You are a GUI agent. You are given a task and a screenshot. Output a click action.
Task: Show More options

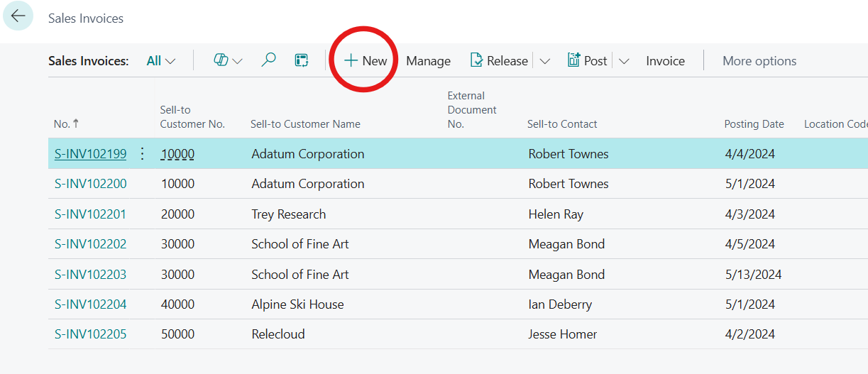point(759,61)
